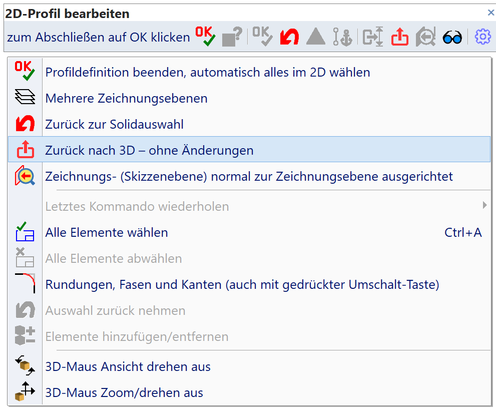Click the red export-to-3D toolbar icon

coord(400,37)
